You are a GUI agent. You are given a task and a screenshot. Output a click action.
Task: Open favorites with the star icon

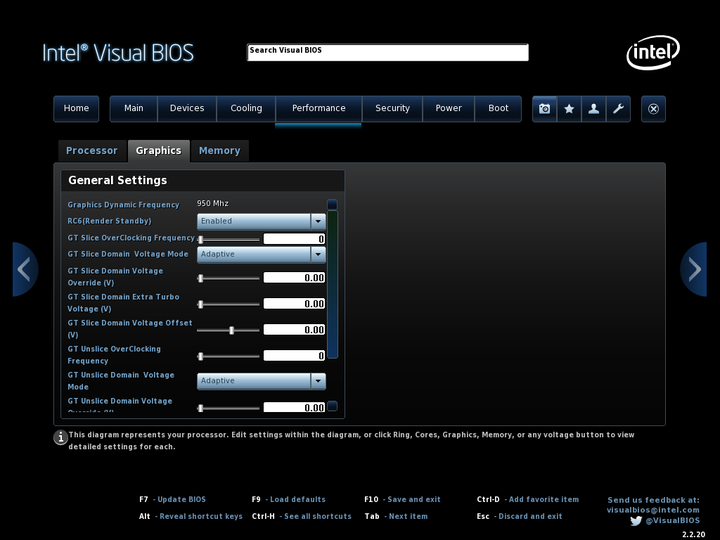[x=569, y=109]
